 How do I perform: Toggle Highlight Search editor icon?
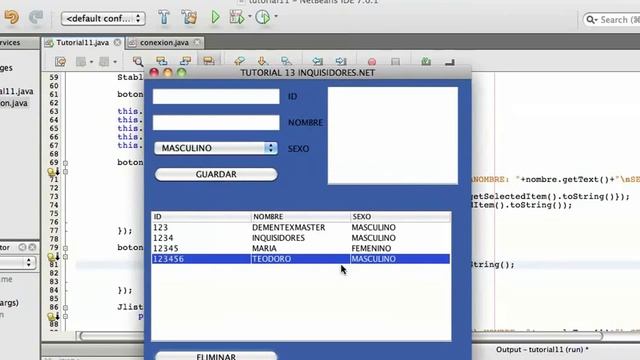pyautogui.click(x=209, y=61)
